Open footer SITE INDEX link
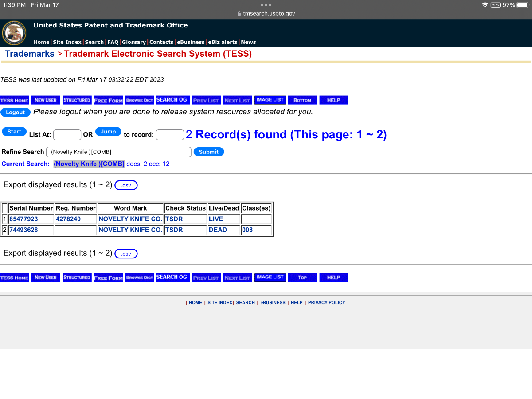The width and height of the screenshot is (532, 399). tap(220, 303)
